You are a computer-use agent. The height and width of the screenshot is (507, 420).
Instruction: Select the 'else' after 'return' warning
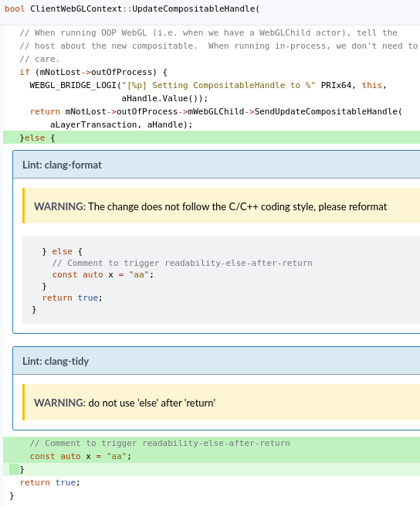[125, 403]
